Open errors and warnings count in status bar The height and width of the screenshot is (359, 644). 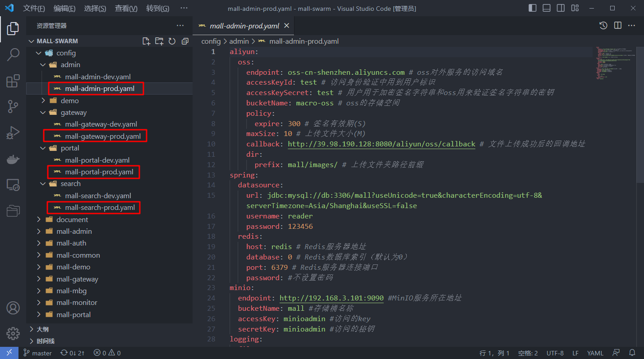pyautogui.click(x=107, y=353)
